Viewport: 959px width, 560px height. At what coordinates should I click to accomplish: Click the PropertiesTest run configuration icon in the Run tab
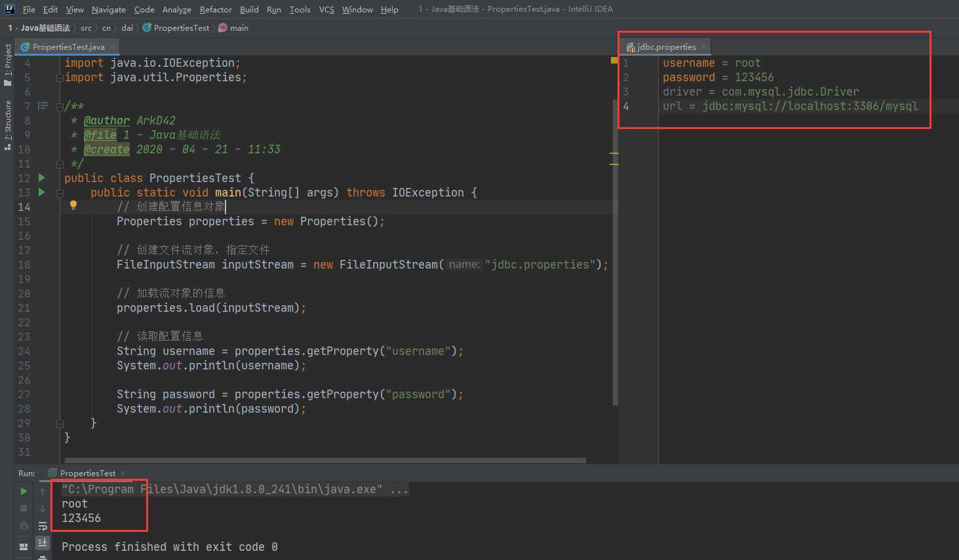coord(52,473)
